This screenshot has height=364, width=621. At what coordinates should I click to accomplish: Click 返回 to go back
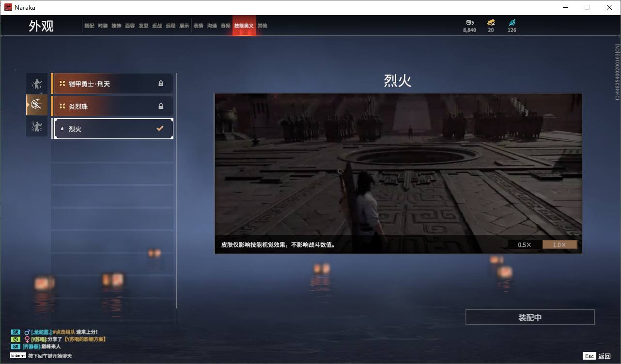[605, 356]
